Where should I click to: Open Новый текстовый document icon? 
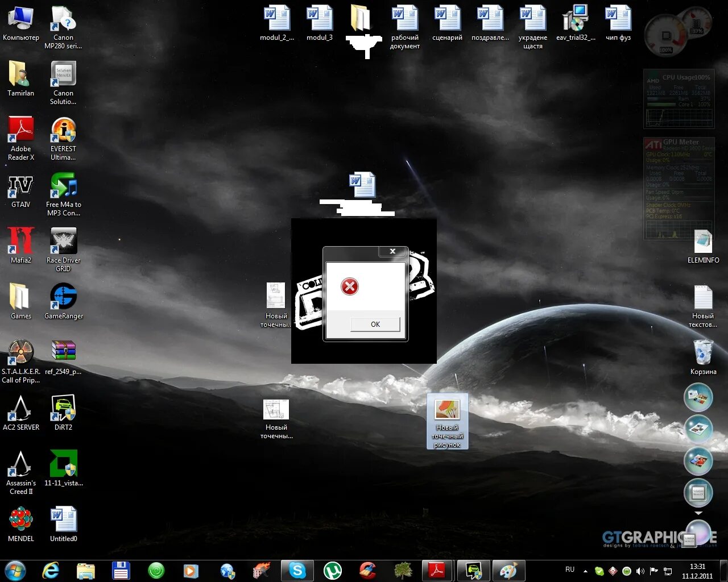[703, 307]
